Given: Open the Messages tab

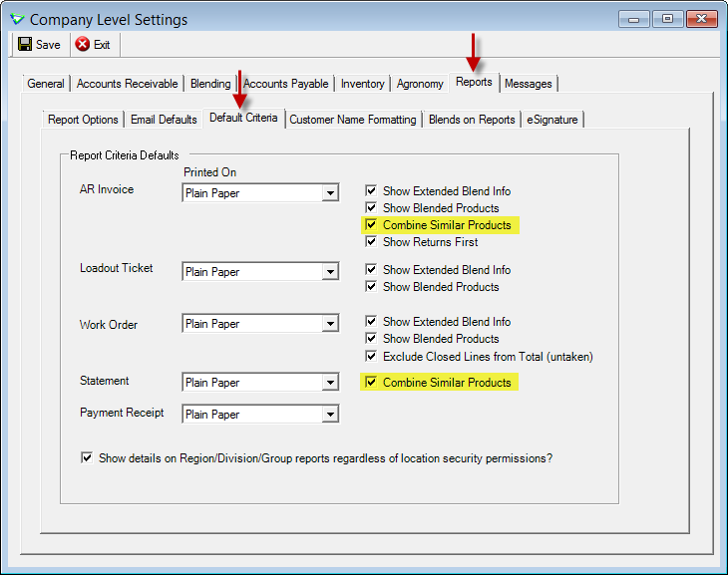Looking at the screenshot, I should [x=529, y=84].
